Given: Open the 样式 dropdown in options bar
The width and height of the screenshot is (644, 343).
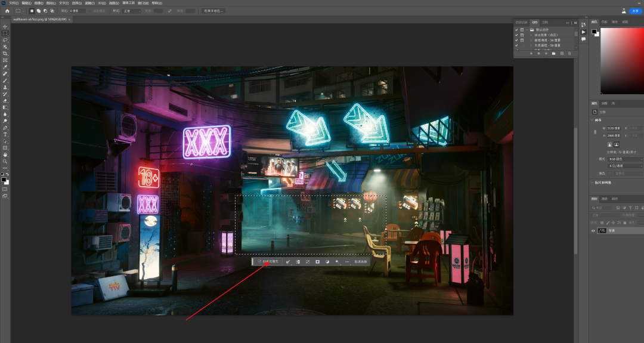Looking at the screenshot, I should (x=132, y=11).
